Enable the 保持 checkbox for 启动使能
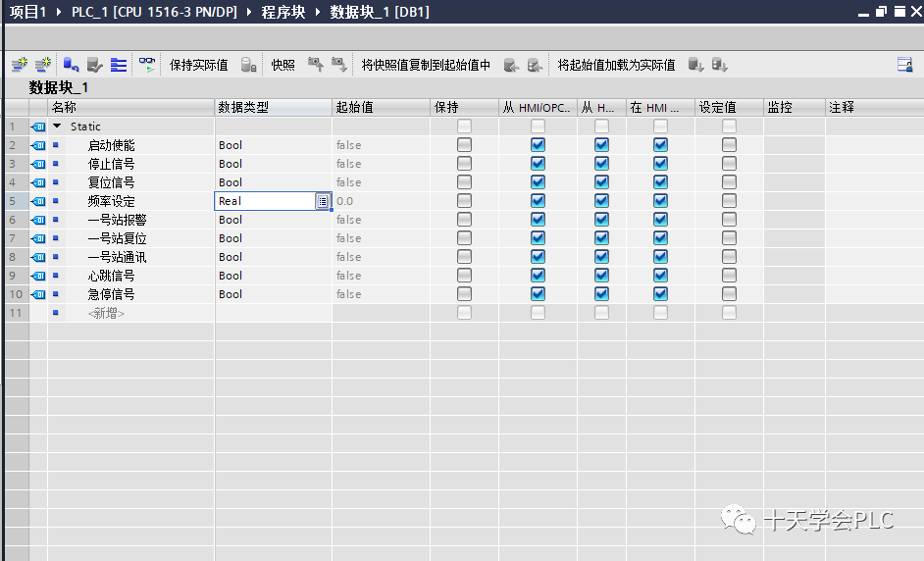 [x=464, y=145]
